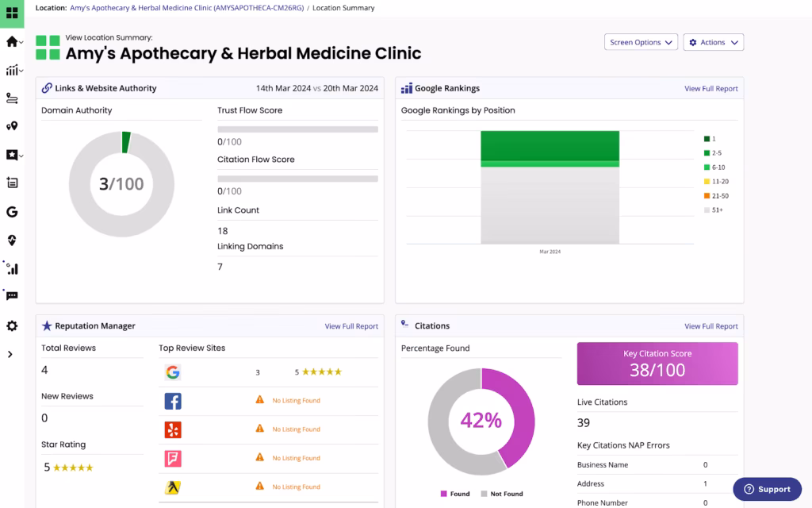Click the star reputation icon in sidebar
Screen dimensions: 812x508
(x=11, y=155)
